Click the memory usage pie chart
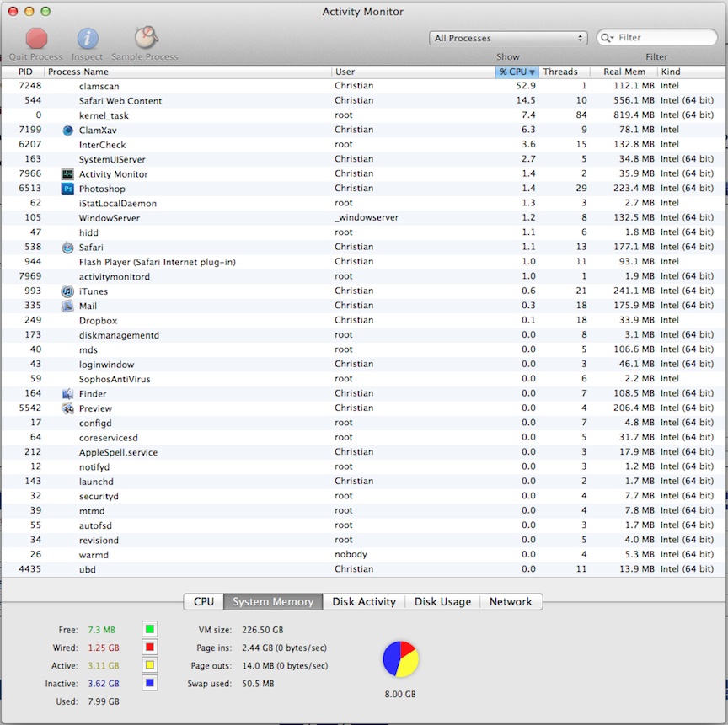 pyautogui.click(x=400, y=659)
